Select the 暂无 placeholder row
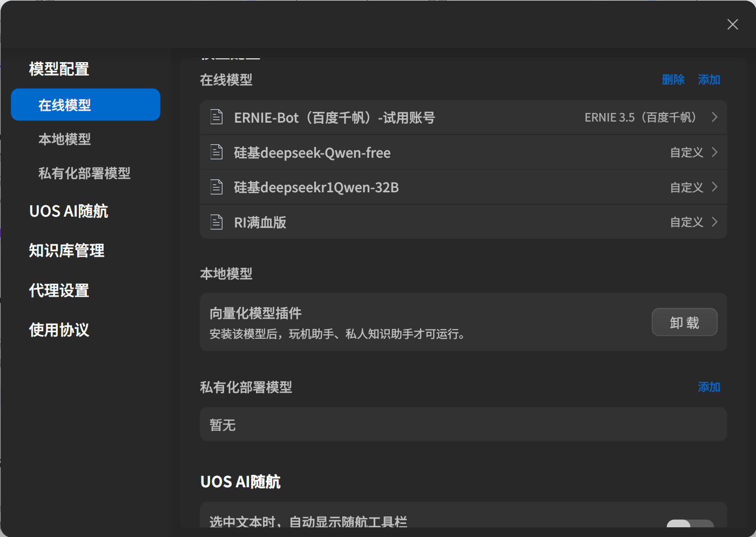Viewport: 756px width, 537px height. [x=378, y=425]
